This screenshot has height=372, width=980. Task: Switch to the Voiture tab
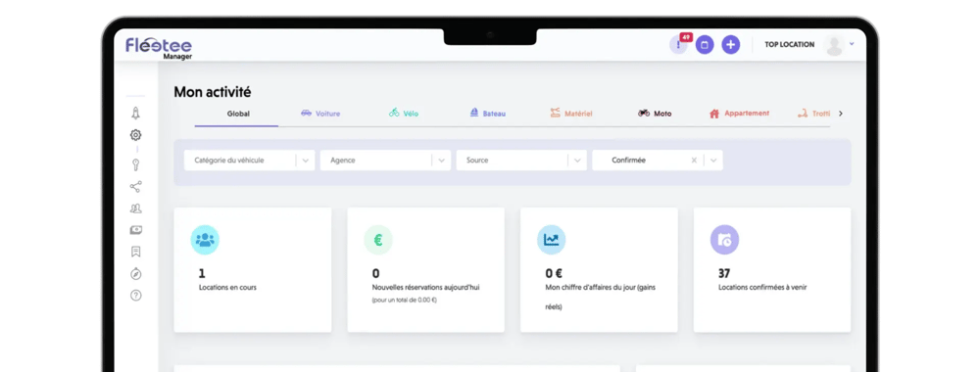point(320,114)
